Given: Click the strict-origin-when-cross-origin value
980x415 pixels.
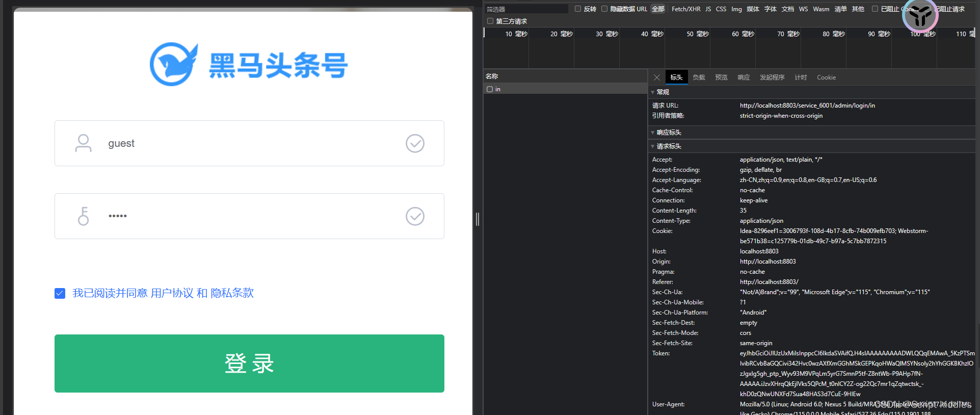Looking at the screenshot, I should click(781, 116).
